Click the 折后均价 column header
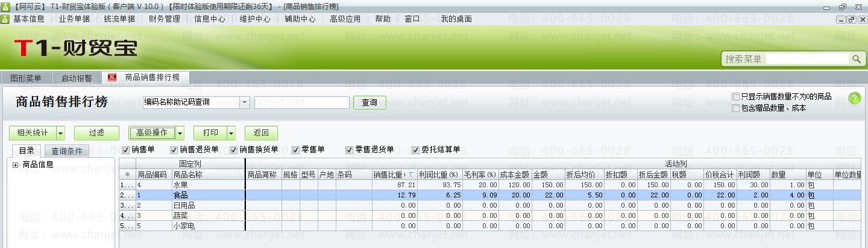The width and height of the screenshot is (868, 248). click(585, 175)
